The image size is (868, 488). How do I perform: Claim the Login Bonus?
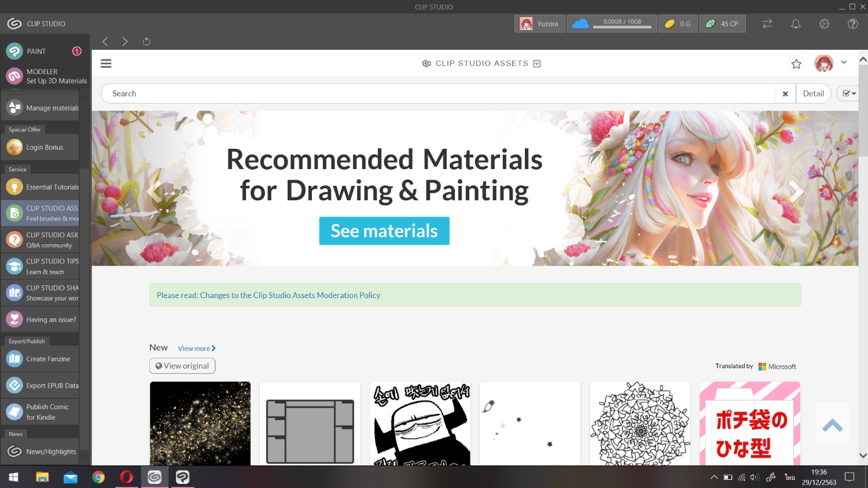coord(41,147)
